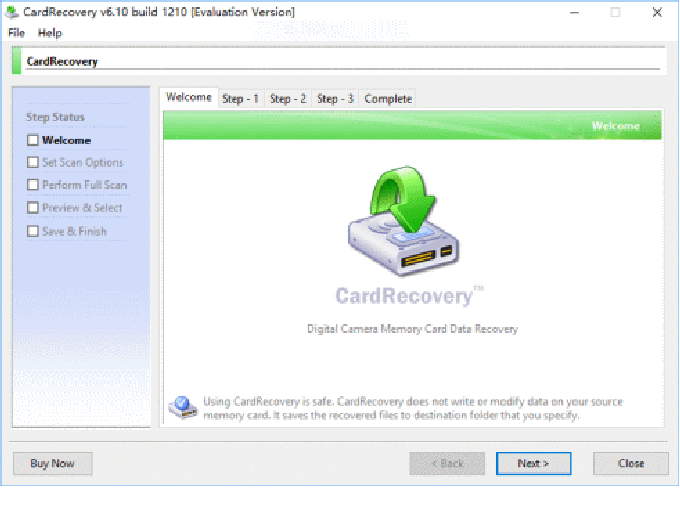This screenshot has height=519, width=680.
Task: Click the 'Using CardRecovery is safe' notice text
Action: [x=413, y=408]
